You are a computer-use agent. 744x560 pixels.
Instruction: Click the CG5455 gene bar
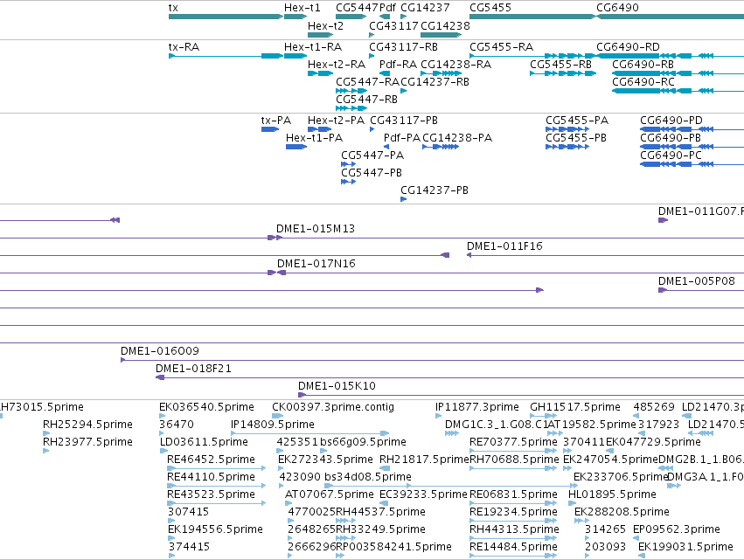point(532,17)
